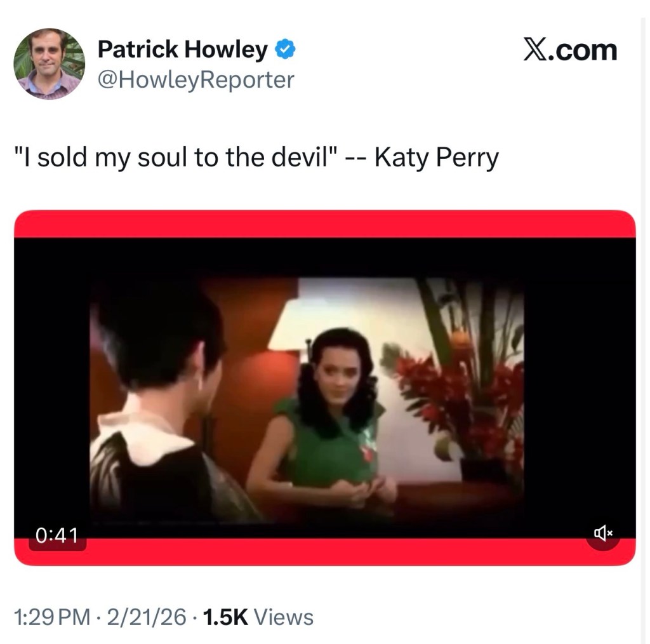Click Patrick Howley's profile picture
This screenshot has width=650, height=644.
coord(49,64)
